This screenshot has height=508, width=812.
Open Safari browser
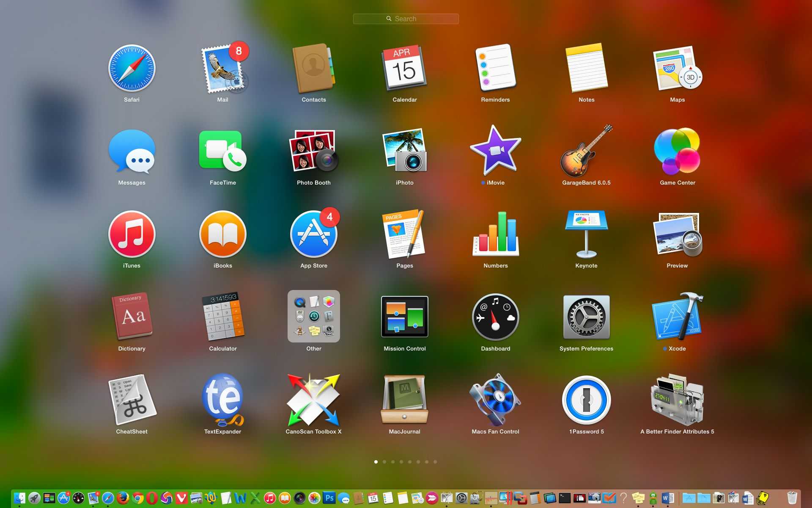click(x=131, y=69)
